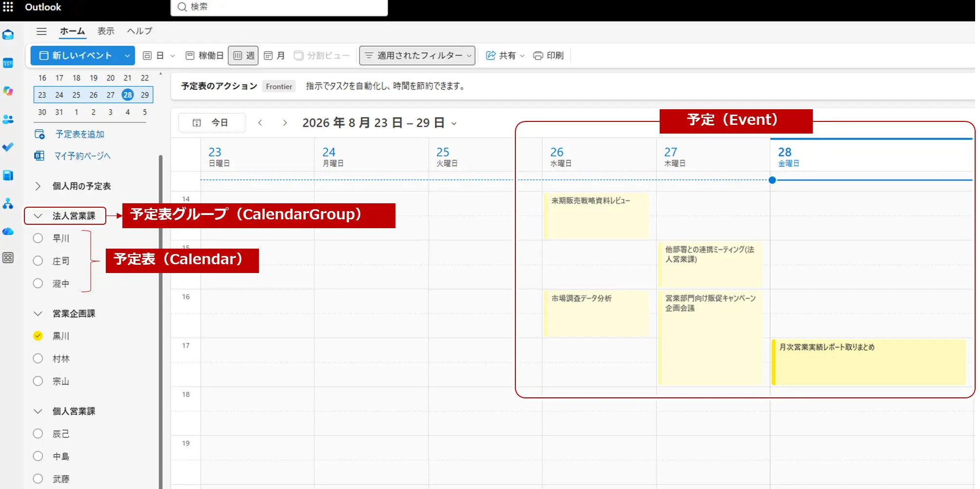
Task: Click the 今日 button
Action: click(x=212, y=123)
